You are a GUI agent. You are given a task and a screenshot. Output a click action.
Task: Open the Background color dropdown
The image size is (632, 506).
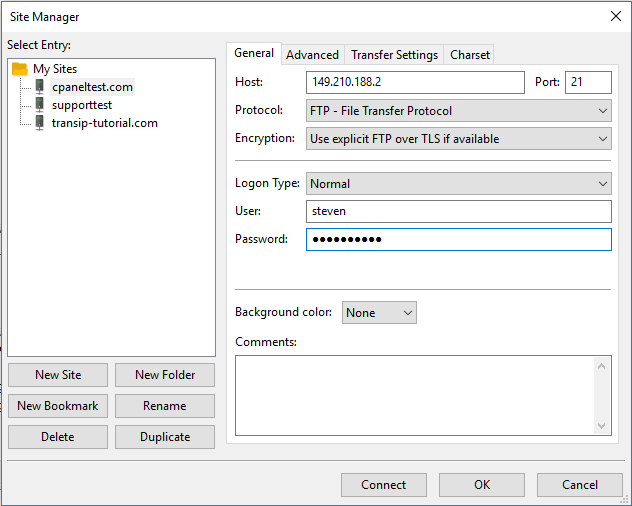(x=379, y=312)
